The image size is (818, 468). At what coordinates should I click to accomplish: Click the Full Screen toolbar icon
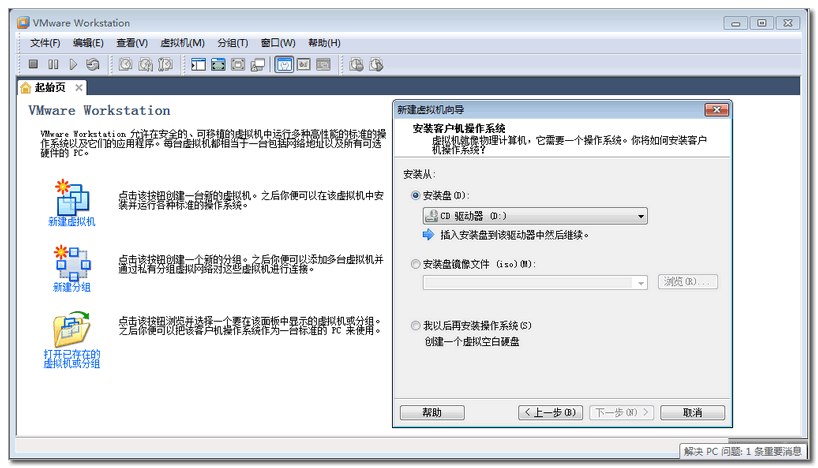tap(238, 65)
